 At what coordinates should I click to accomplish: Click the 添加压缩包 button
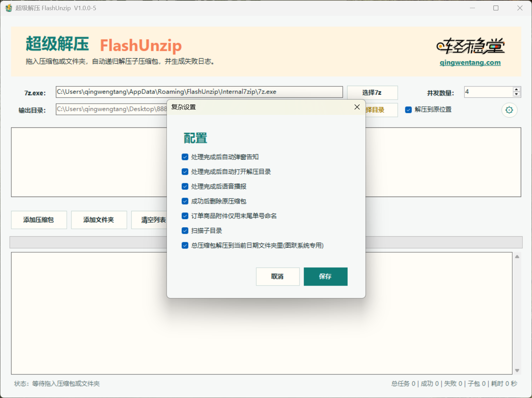[x=39, y=220]
